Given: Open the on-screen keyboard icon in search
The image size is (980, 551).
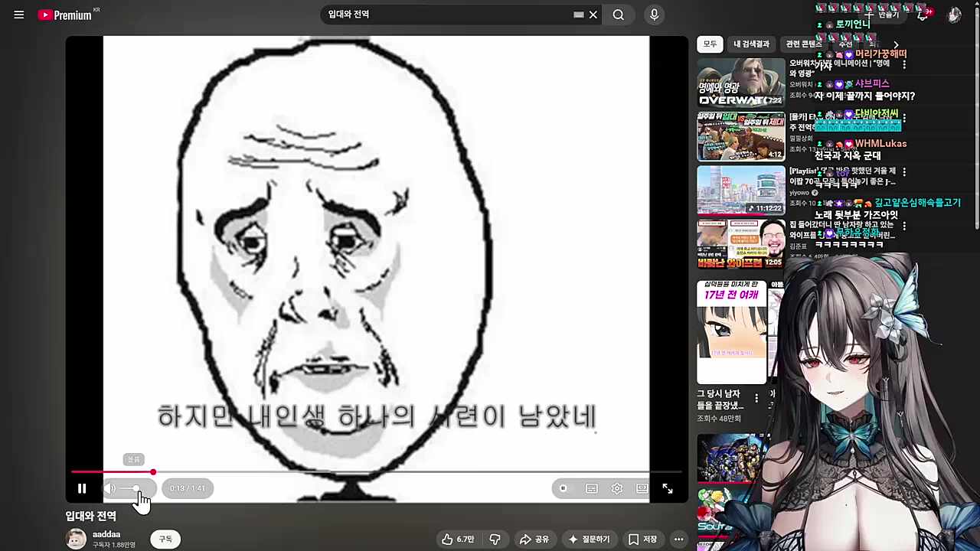Looking at the screenshot, I should point(579,15).
